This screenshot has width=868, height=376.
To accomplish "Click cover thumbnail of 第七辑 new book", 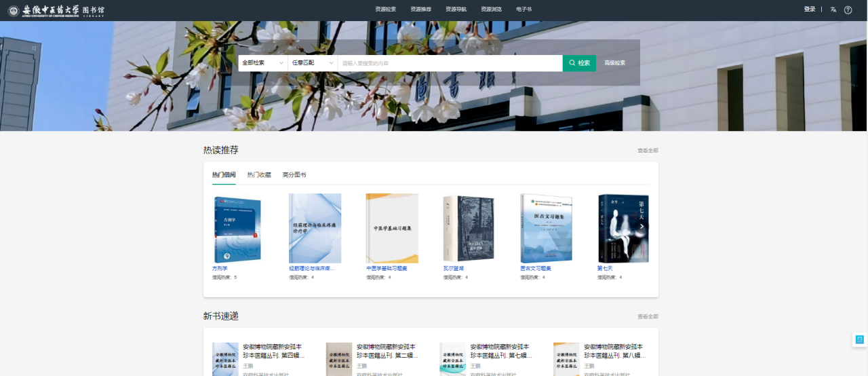I will 453,359.
